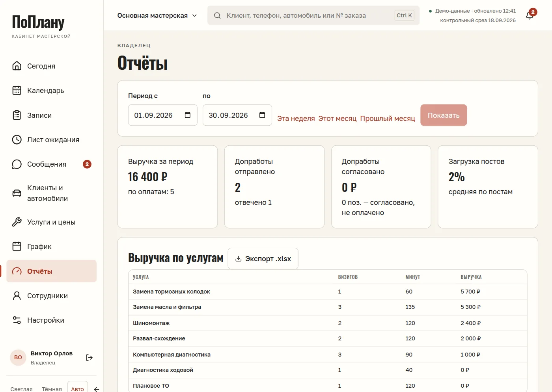Export revenue table via Экспорт .xlsx
The image size is (552, 392).
(x=263, y=258)
